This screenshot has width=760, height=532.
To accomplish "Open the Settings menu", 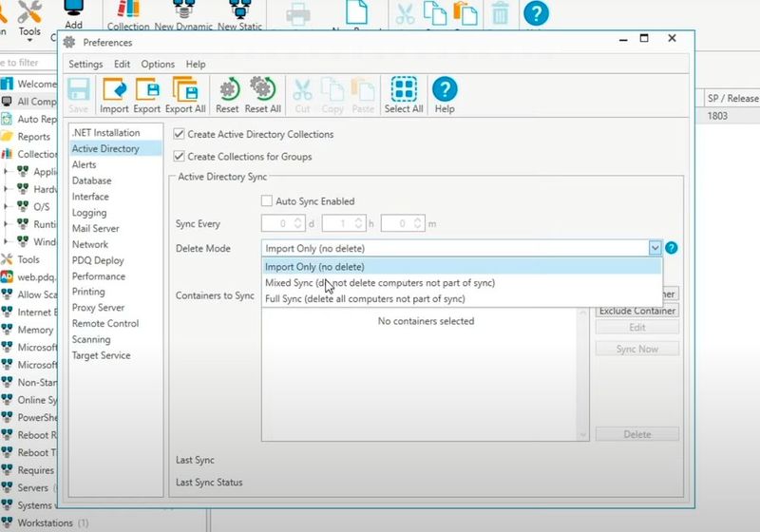I will 85,64.
